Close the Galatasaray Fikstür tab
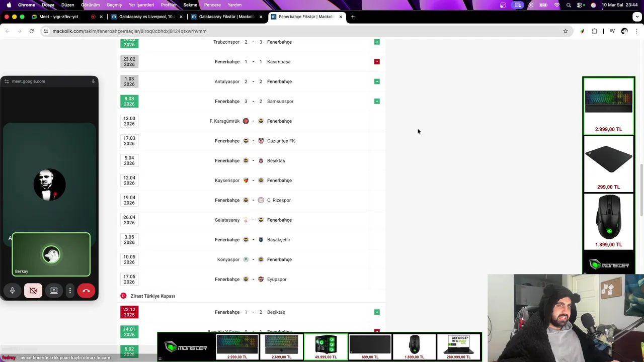 pyautogui.click(x=261, y=17)
